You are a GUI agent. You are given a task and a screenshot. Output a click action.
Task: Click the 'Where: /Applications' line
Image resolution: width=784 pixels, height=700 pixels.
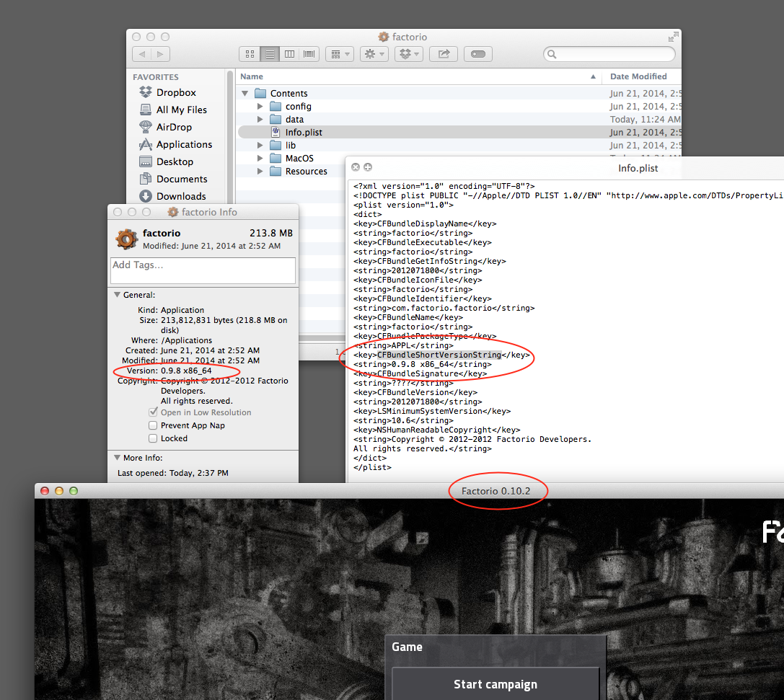coord(172,340)
